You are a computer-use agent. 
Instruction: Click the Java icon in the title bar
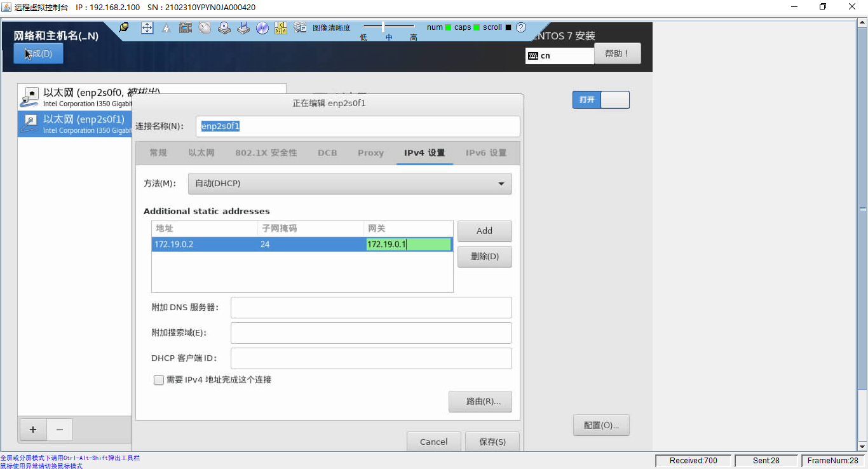coord(6,6)
